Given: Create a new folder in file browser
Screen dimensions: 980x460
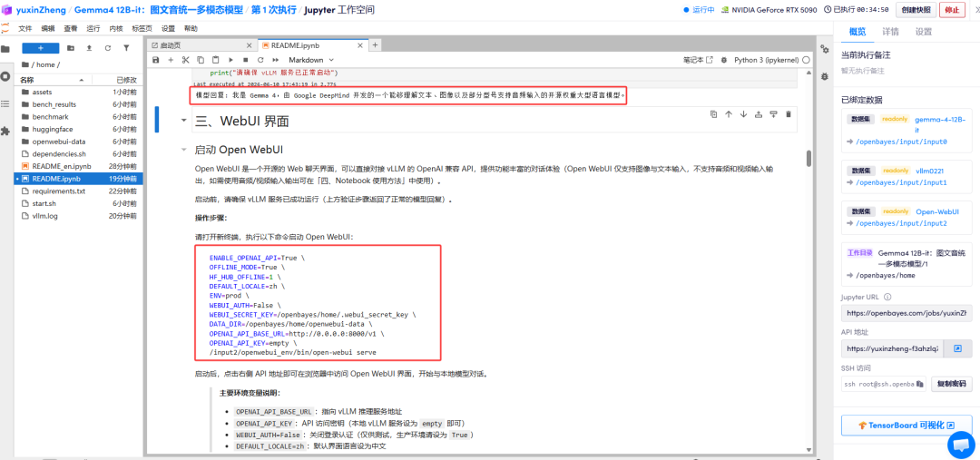Looking at the screenshot, I should pos(71,48).
